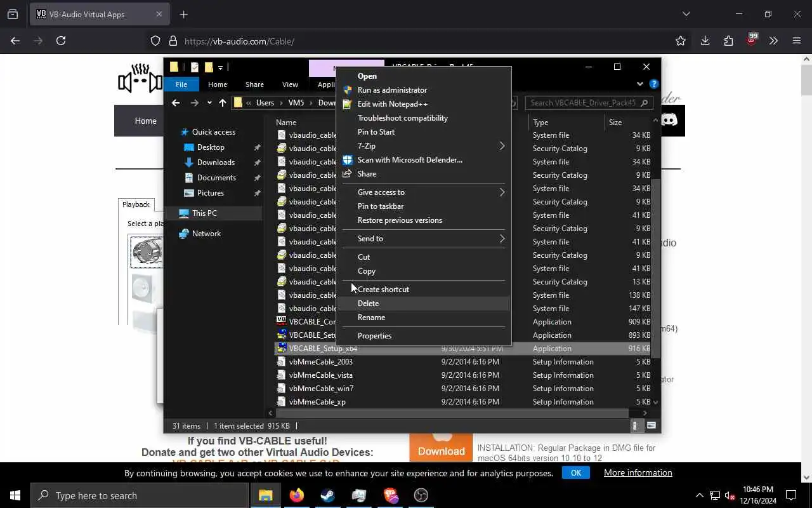This screenshot has height=508, width=812.
Task: Reload the page in Firefox
Action: coord(61,41)
